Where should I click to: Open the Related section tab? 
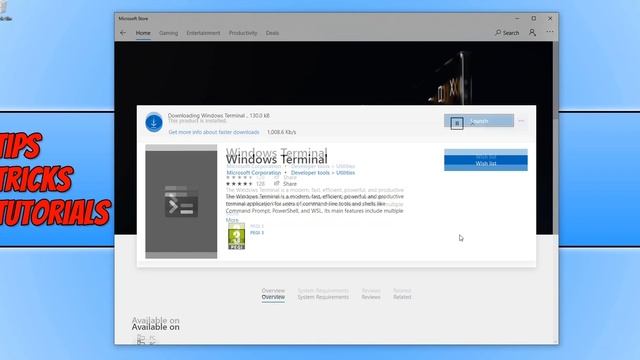pos(402,297)
